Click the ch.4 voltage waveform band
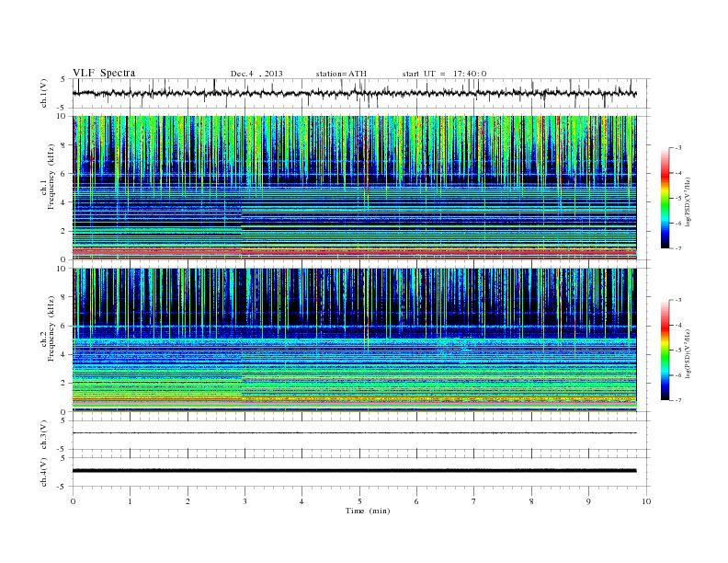The width and height of the screenshot is (728, 563). 354,471
